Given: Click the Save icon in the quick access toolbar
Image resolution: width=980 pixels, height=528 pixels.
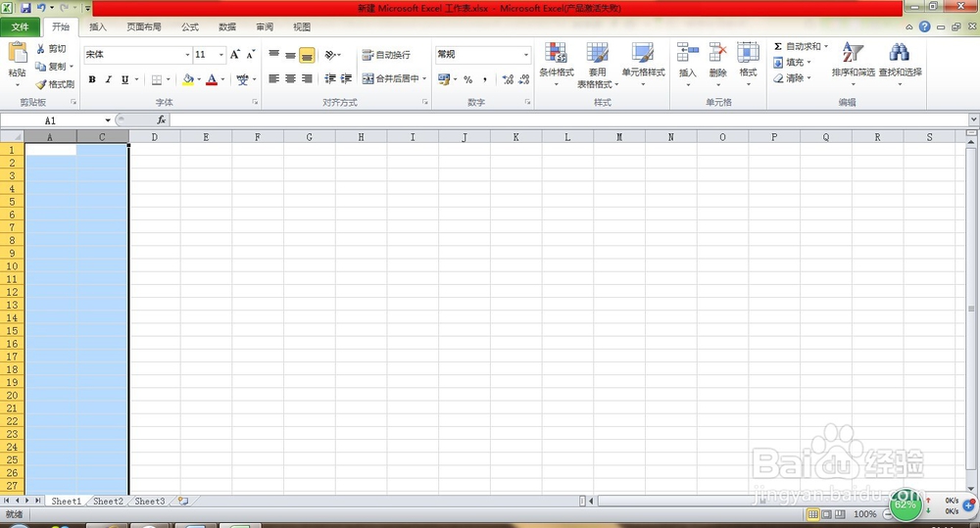Looking at the screenshot, I should [25, 8].
